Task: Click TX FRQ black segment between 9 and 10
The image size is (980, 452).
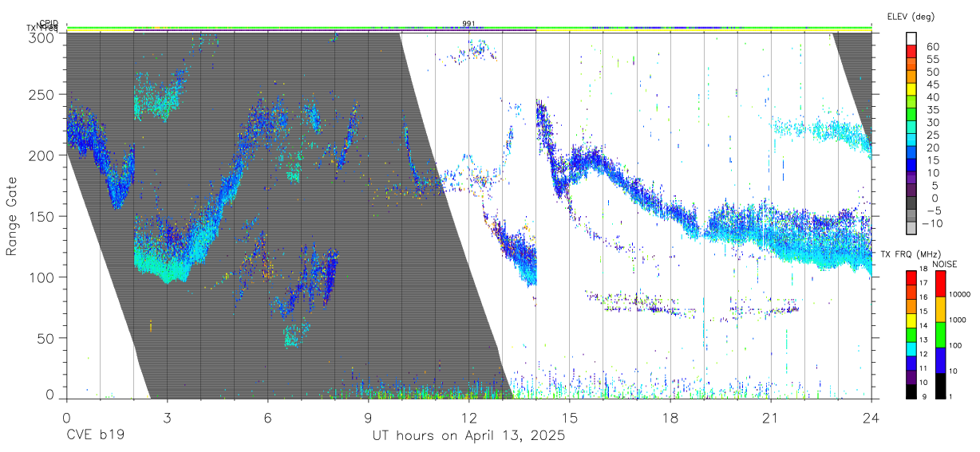Action: [911, 391]
